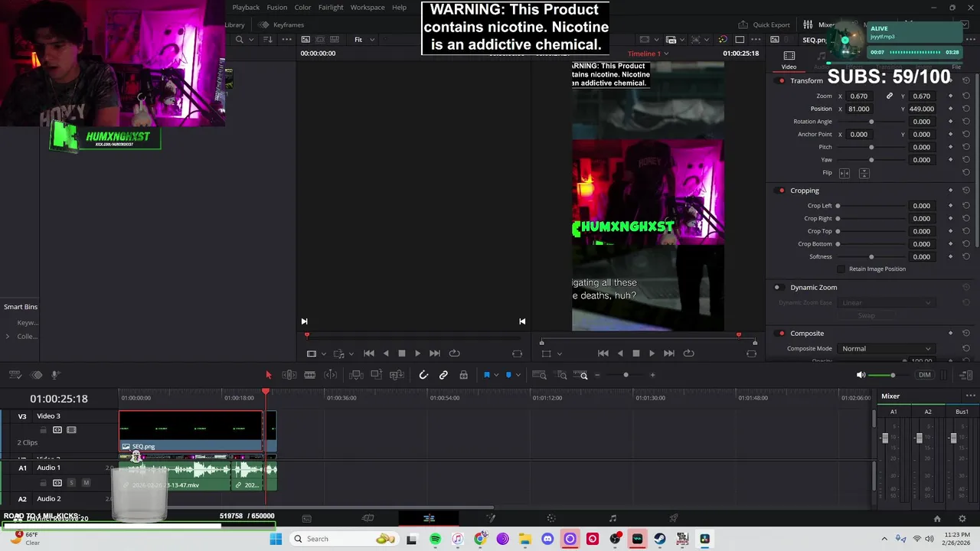980x551 pixels.
Task: Open source viewer Fit zoom dropdown
Action: (x=364, y=40)
